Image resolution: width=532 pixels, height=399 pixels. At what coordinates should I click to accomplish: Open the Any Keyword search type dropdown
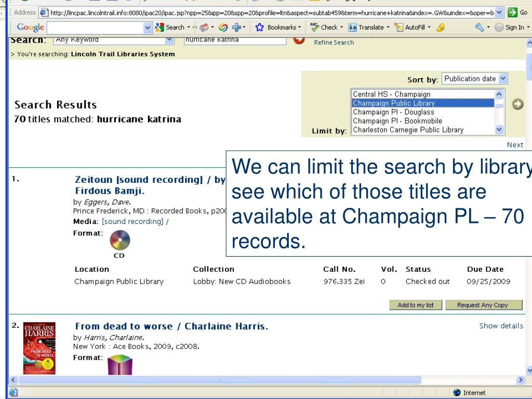pos(169,41)
